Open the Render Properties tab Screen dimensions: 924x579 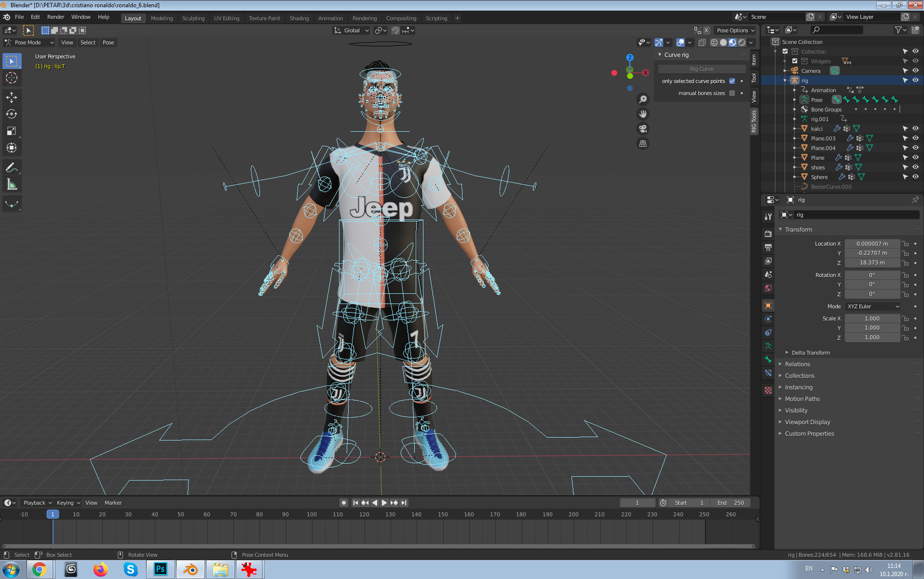[x=768, y=234]
